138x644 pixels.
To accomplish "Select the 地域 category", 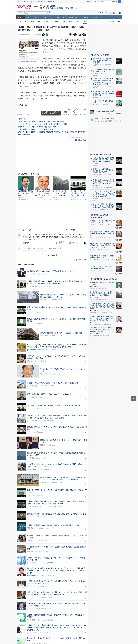I will point(85,21).
